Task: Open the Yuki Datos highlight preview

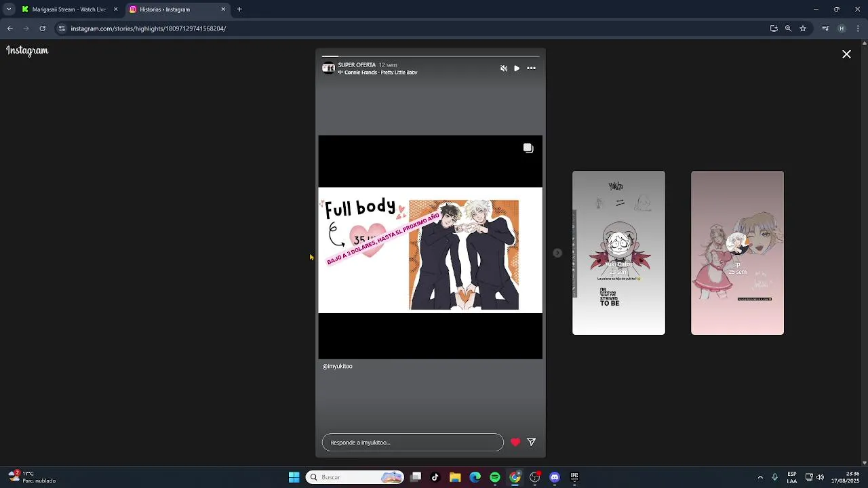Action: [618, 253]
